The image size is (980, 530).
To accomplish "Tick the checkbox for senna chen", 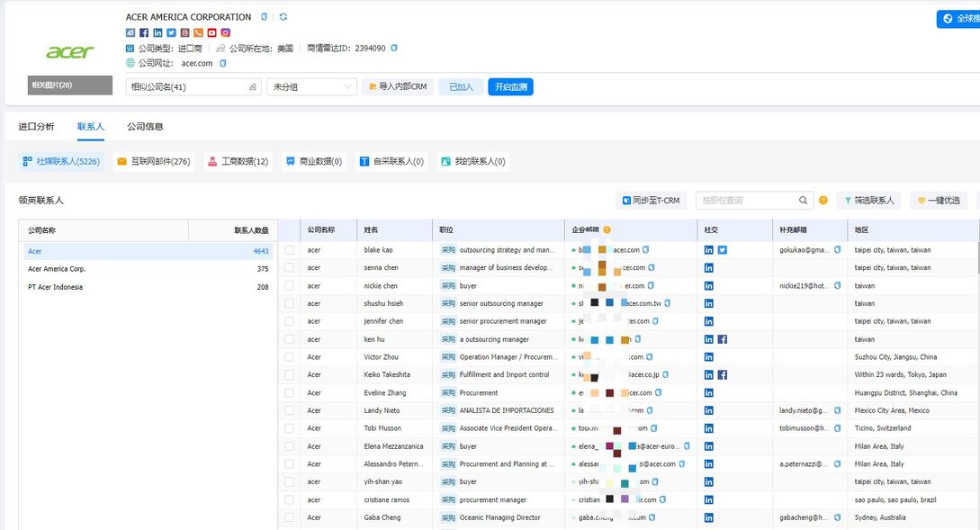I will click(x=290, y=267).
